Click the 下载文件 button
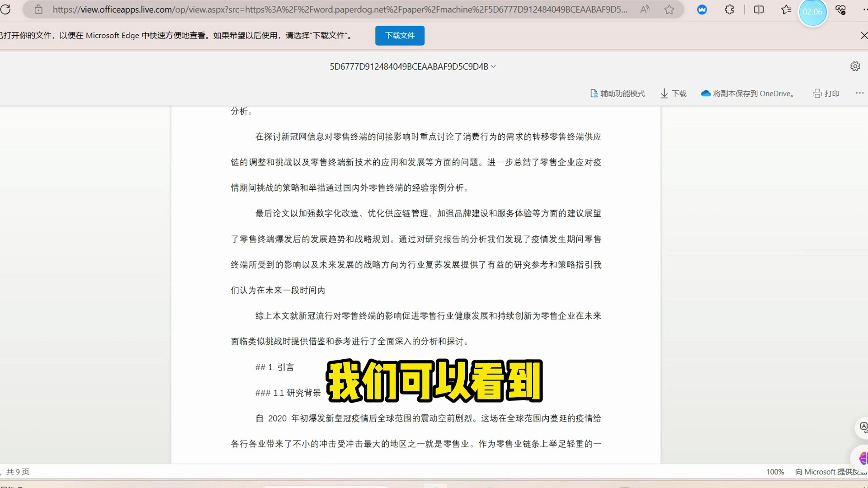This screenshot has height=488, width=868. [400, 35]
